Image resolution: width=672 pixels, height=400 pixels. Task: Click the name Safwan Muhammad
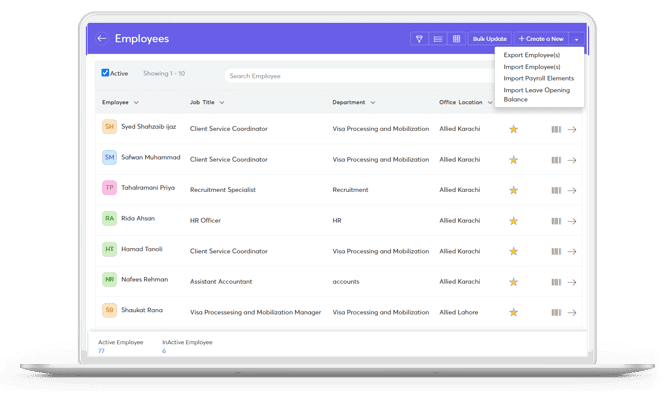(x=150, y=157)
